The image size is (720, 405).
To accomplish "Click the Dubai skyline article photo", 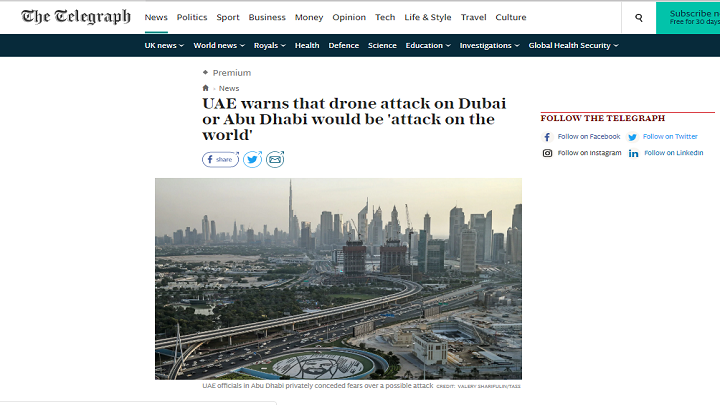I will click(x=338, y=279).
